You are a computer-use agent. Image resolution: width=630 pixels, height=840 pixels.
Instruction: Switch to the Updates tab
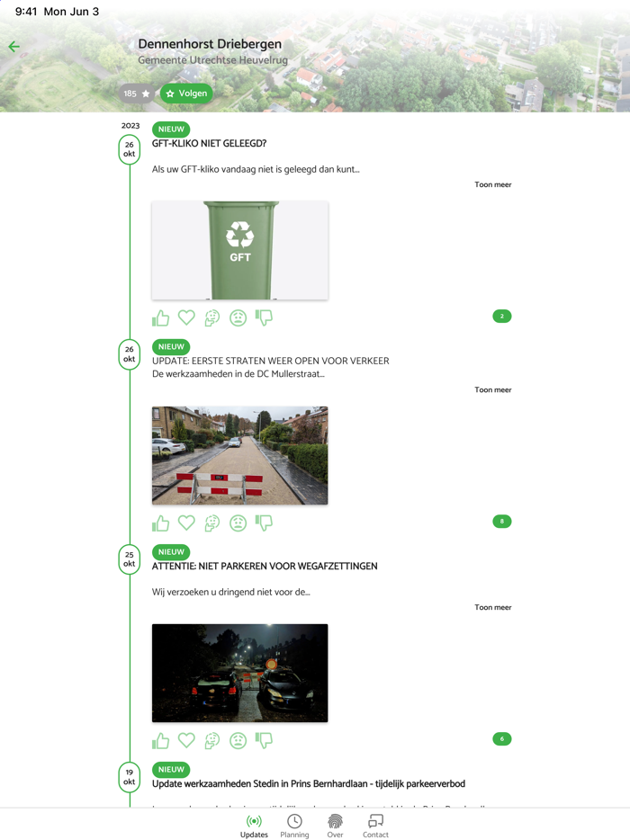click(254, 826)
